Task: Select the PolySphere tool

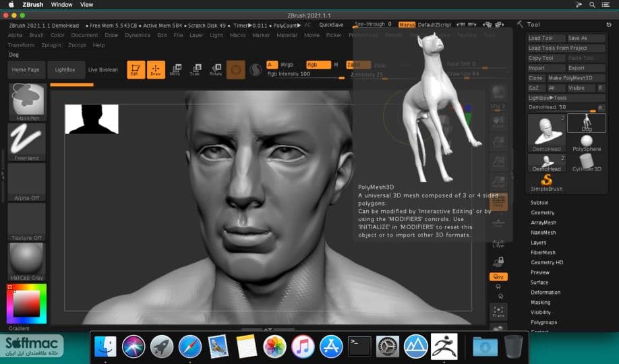Action: (x=587, y=143)
